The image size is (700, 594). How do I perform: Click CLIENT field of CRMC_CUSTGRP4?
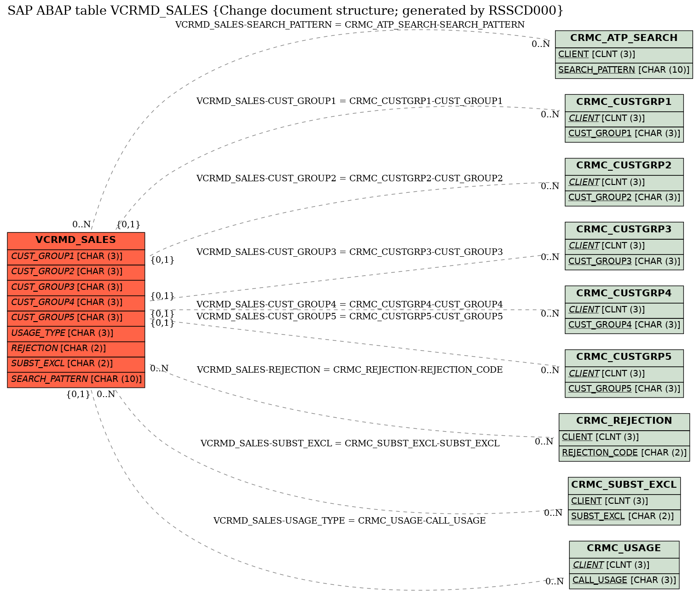[x=624, y=310]
